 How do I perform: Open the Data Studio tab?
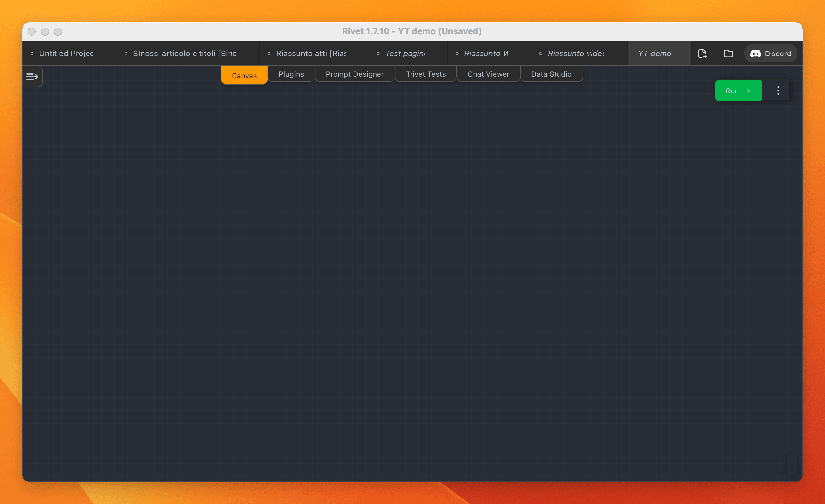point(551,74)
